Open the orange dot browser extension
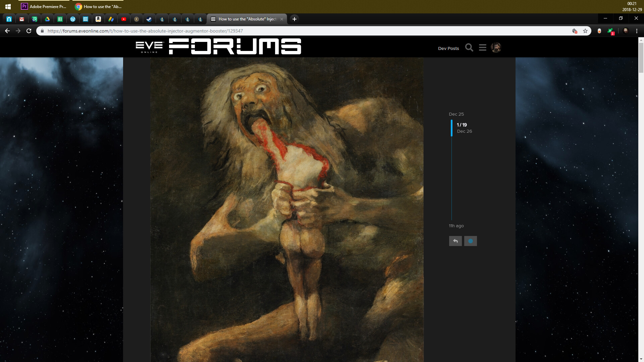644x362 pixels. (599, 31)
